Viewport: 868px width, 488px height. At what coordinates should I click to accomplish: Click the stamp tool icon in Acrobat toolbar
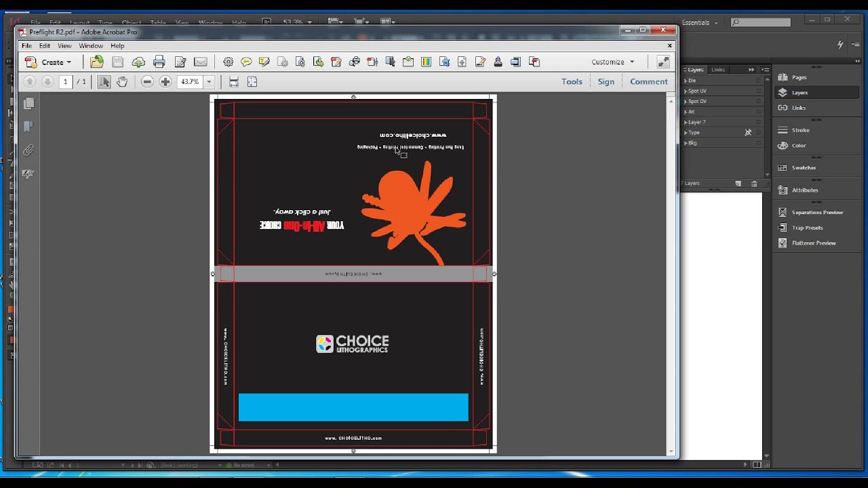498,62
